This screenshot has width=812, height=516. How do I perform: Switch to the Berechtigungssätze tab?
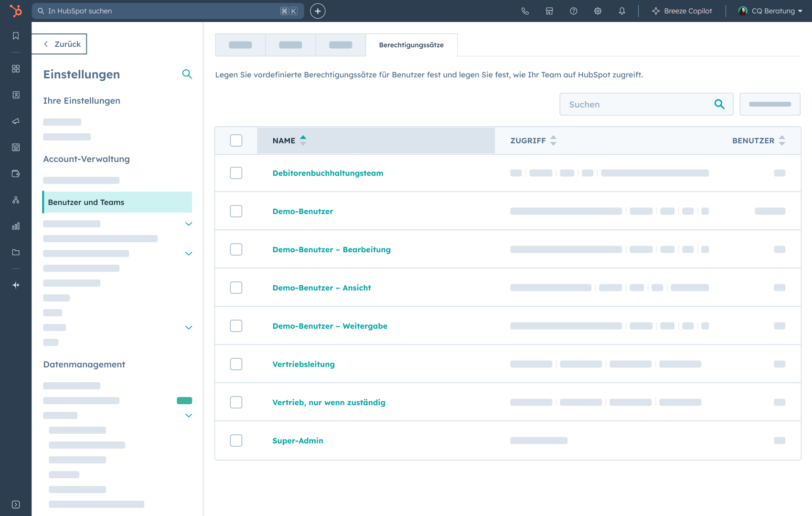(411, 45)
